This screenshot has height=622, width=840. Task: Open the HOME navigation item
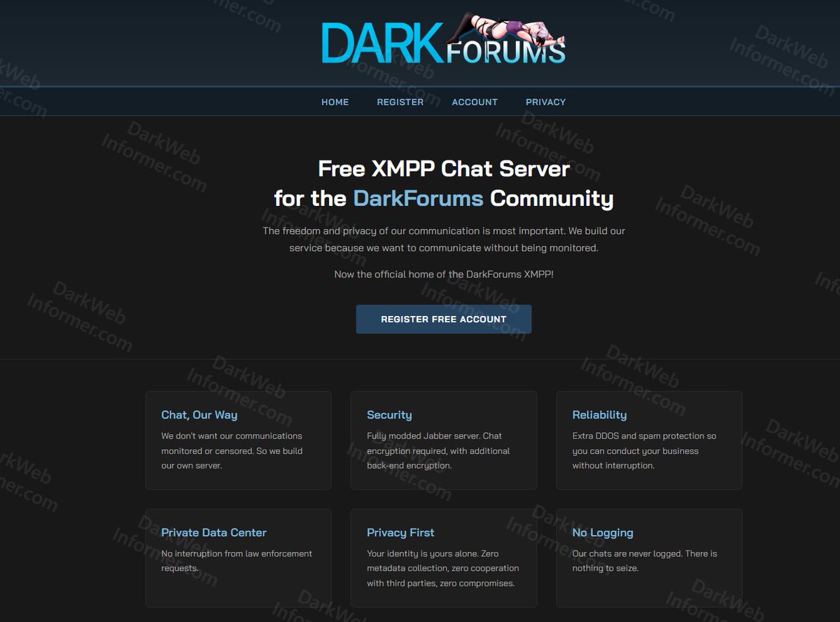click(335, 102)
